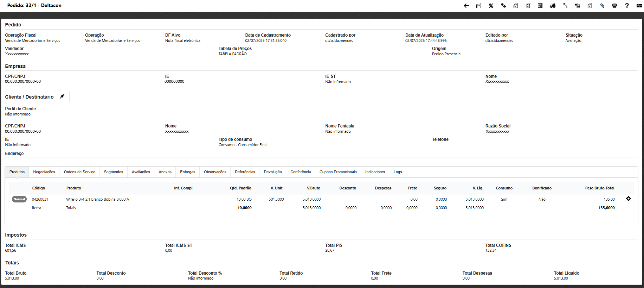Open the Logs tab

click(x=398, y=172)
